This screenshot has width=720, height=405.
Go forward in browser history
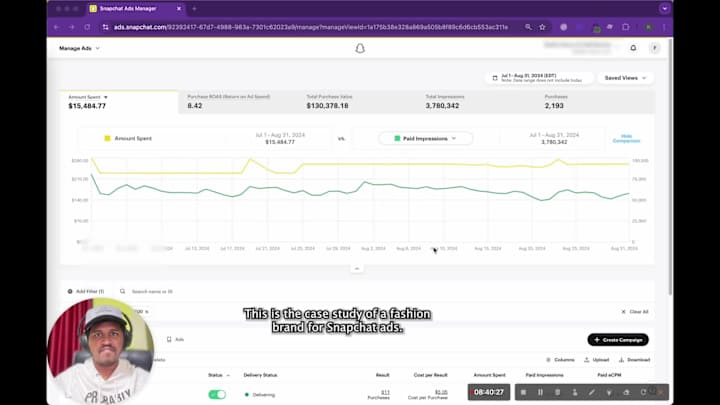[x=72, y=27]
